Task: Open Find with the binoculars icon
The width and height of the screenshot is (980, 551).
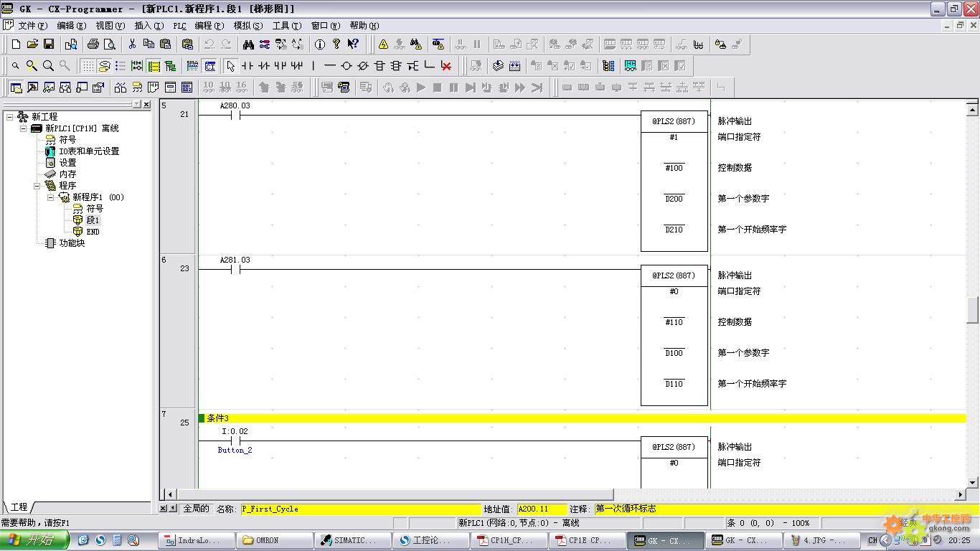Action: point(248,44)
